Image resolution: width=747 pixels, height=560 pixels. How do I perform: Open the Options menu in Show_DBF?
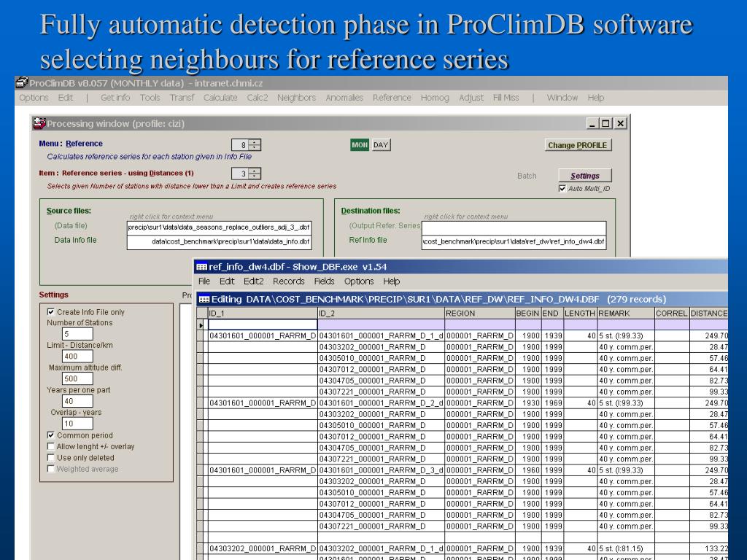coord(359,281)
